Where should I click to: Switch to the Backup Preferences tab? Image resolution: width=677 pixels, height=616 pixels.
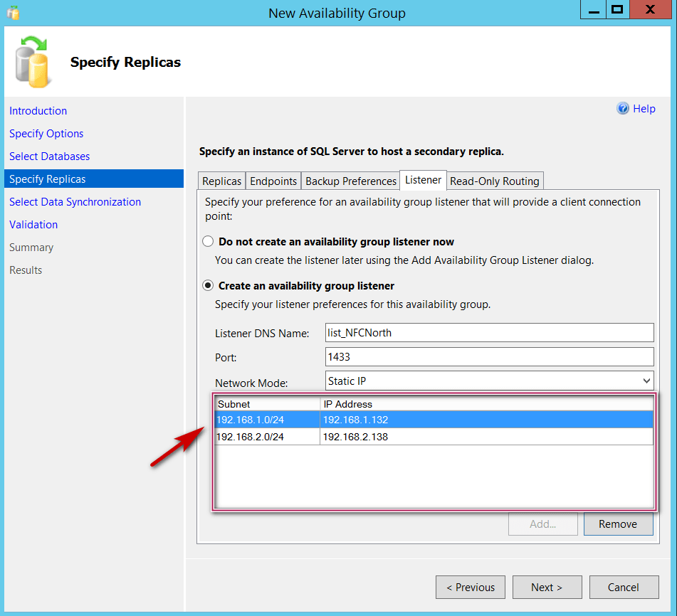[350, 181]
